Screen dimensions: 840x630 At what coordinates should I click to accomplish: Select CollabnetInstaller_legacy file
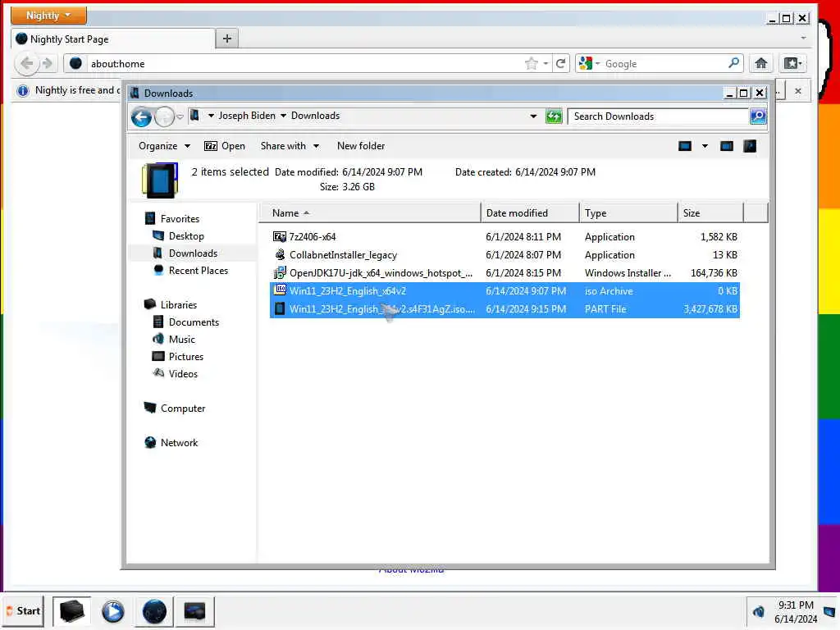(504, 255)
